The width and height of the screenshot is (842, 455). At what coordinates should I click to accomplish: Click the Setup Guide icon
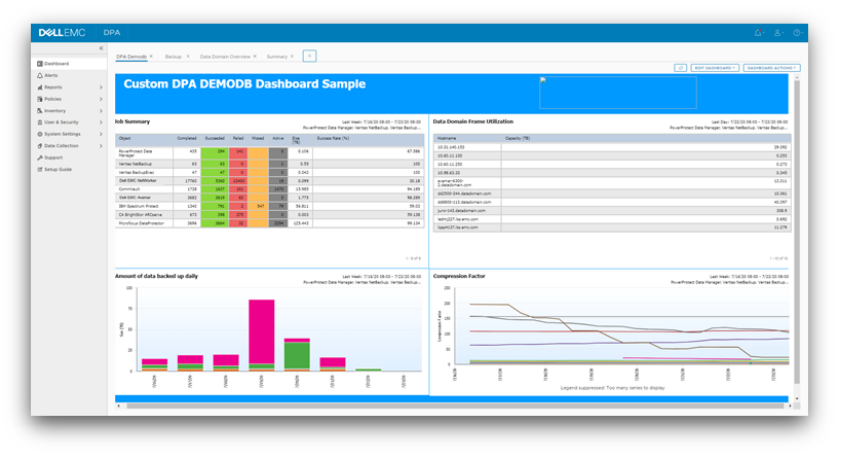point(40,170)
